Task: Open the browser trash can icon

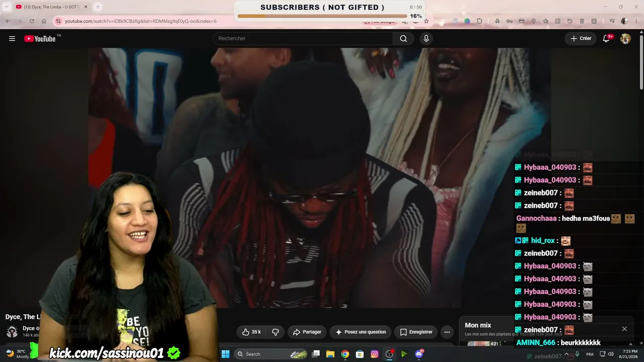Action: 582,21
